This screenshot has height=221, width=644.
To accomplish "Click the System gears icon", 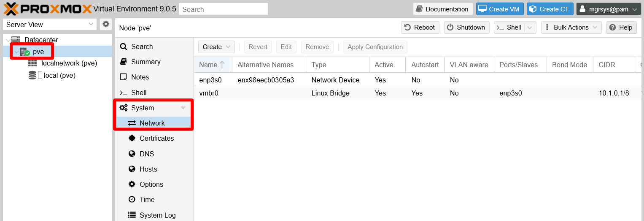I will point(124,108).
